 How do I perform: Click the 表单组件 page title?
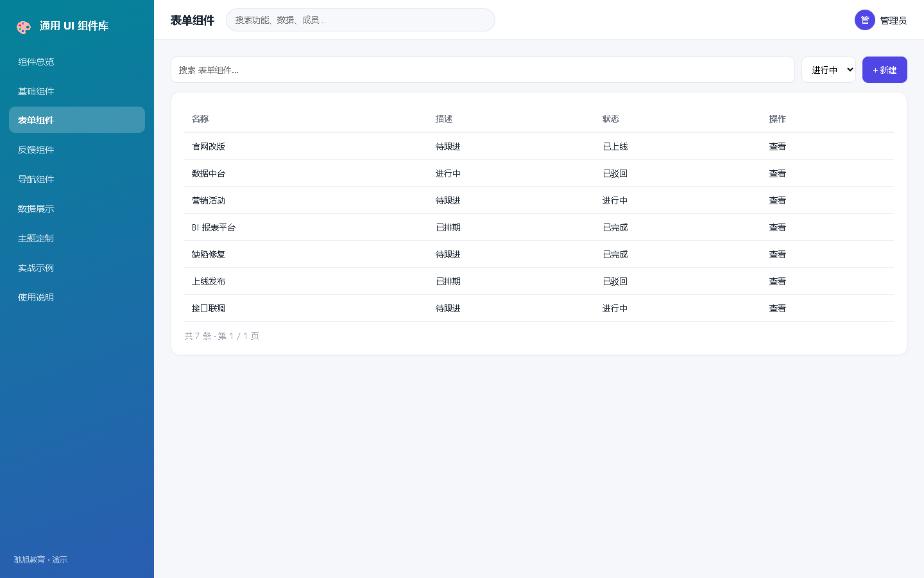[x=193, y=21]
